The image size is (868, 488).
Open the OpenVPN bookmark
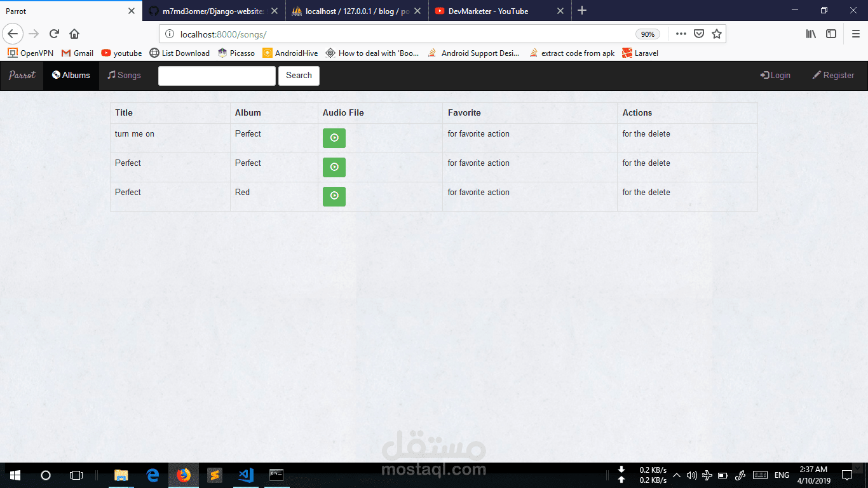(x=31, y=53)
